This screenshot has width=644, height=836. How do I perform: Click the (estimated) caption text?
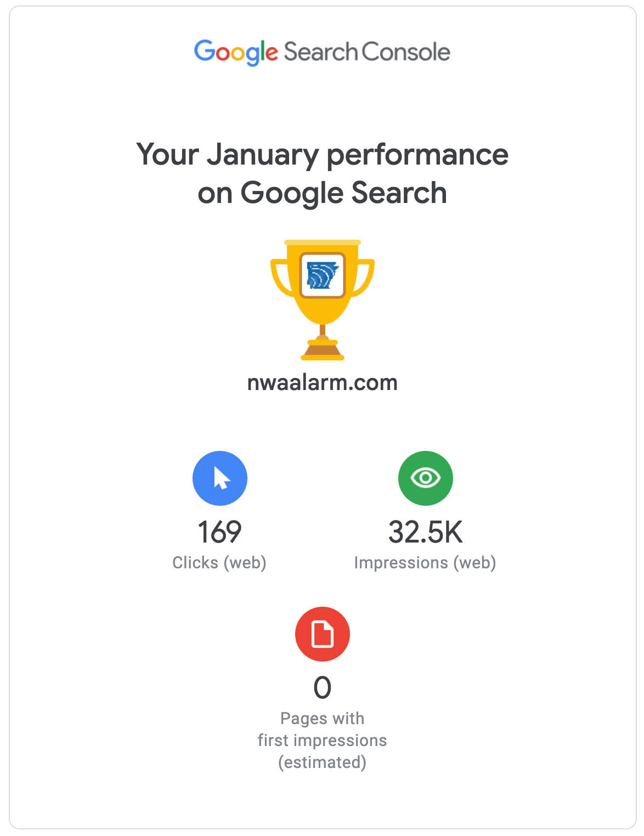(x=323, y=762)
